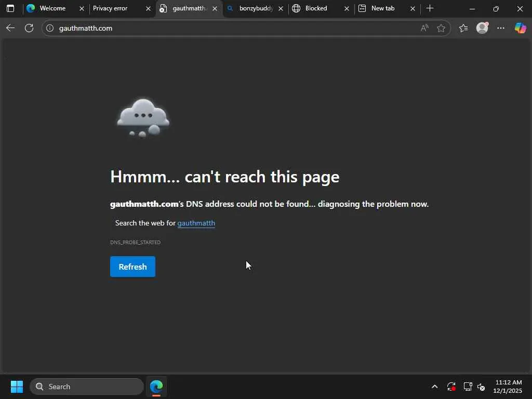The image size is (532, 399).
Task: Open the profile avatar menu
Action: [x=482, y=28]
